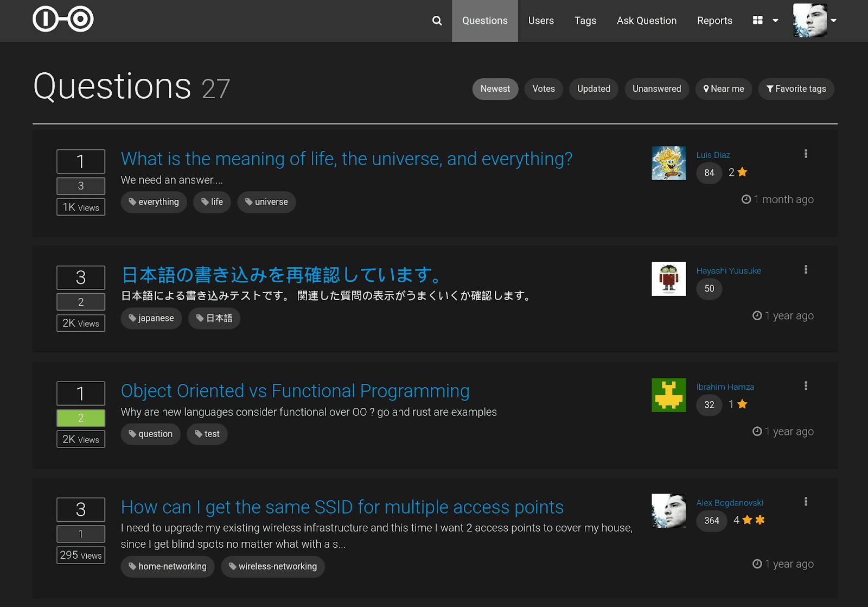Click the answer count on Japanese question
This screenshot has width=868, height=607.
click(81, 302)
